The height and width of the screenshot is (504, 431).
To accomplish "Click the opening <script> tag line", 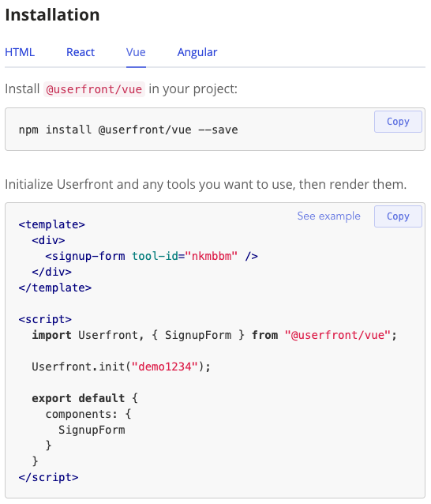I will 45,319.
